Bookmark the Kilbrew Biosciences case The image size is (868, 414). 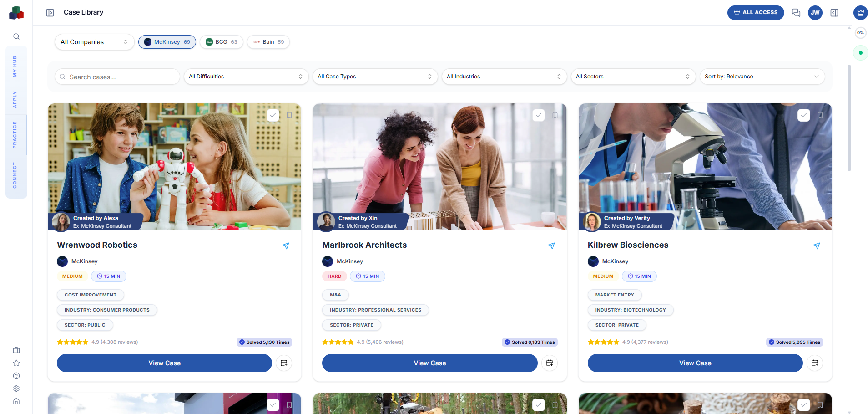820,115
